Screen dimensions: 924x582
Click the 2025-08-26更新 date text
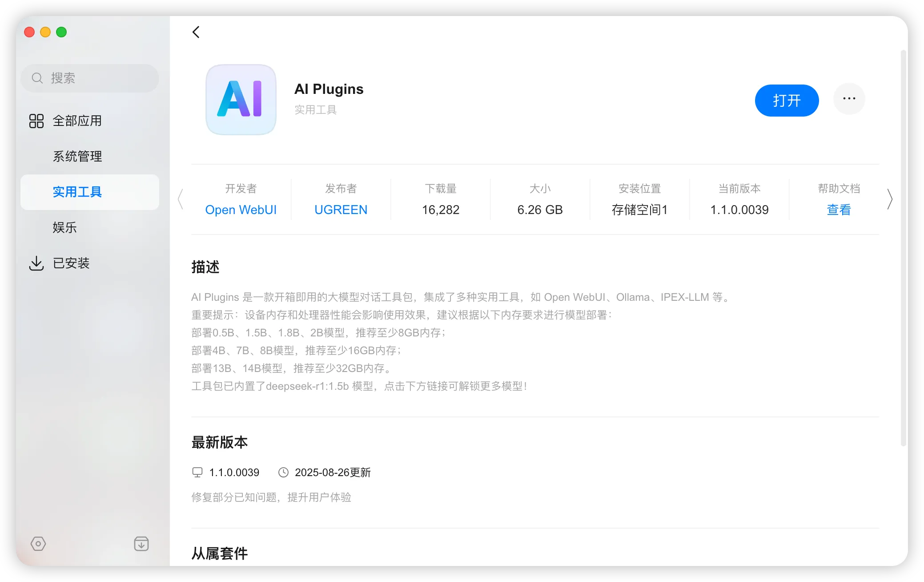[x=333, y=473]
